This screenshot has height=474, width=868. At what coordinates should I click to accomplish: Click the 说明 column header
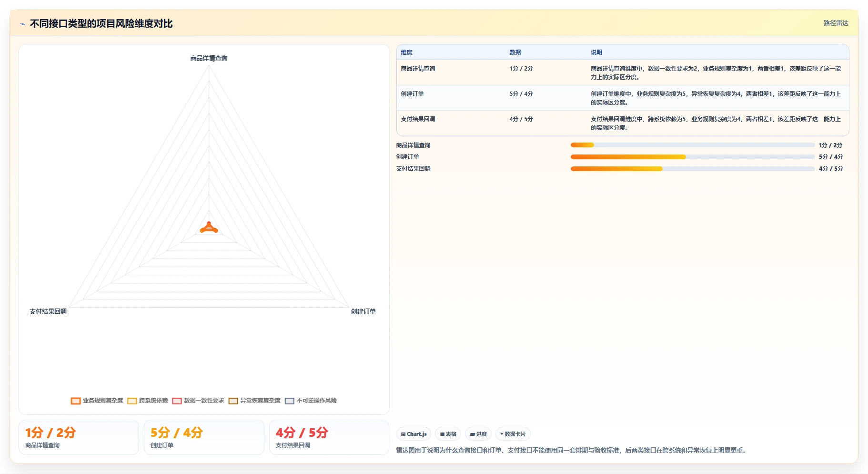[x=596, y=52]
